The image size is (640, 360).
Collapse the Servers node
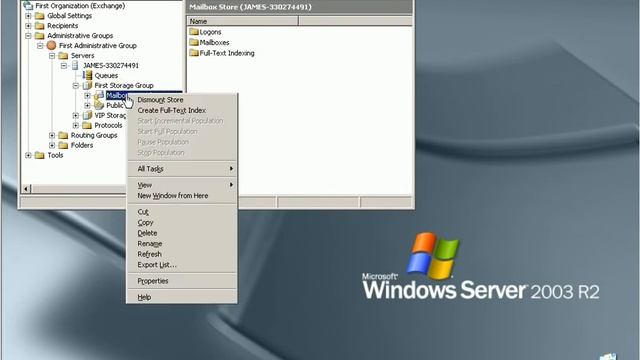click(52, 56)
